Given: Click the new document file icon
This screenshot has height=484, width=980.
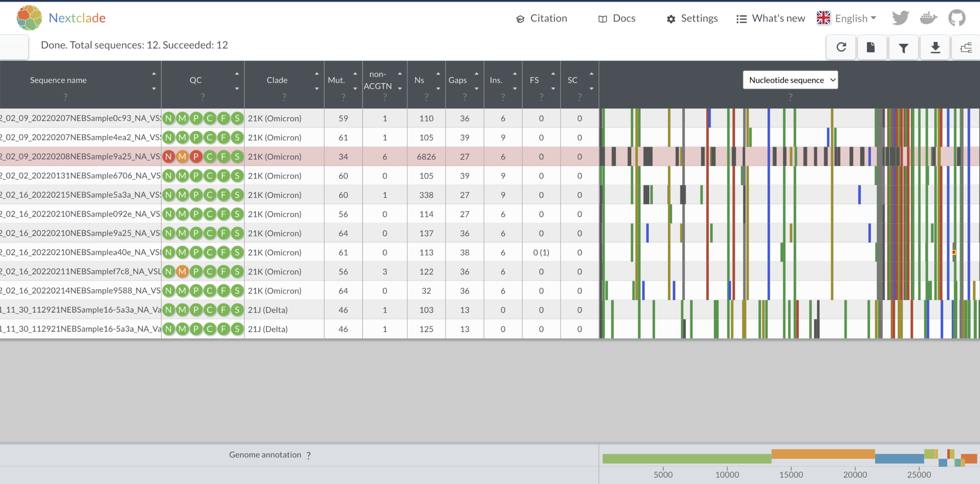Looking at the screenshot, I should [871, 47].
